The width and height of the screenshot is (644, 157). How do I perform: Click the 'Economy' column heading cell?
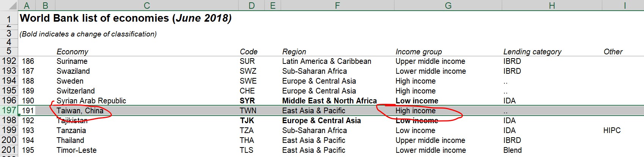(x=72, y=52)
